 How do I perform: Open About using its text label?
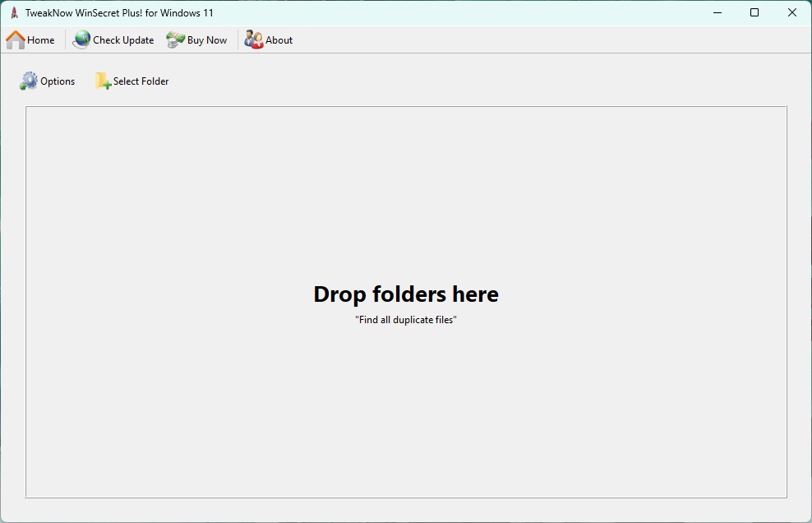point(279,40)
